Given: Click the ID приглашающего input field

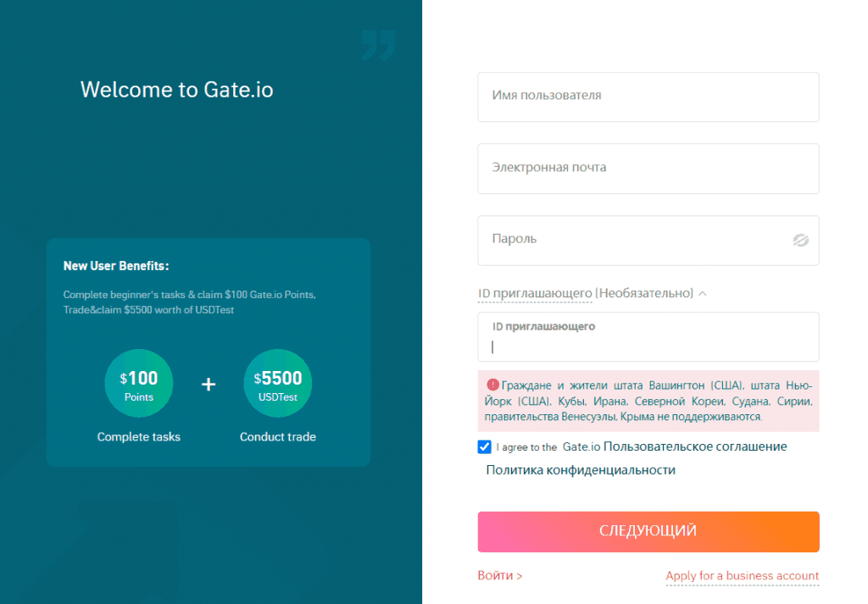Looking at the screenshot, I should (648, 337).
